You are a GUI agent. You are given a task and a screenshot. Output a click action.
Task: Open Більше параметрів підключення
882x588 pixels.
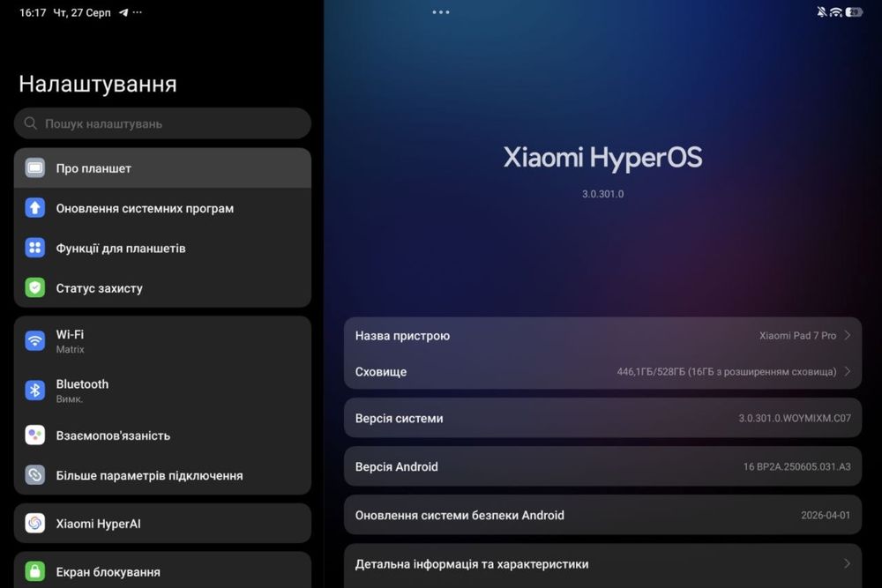coord(162,475)
